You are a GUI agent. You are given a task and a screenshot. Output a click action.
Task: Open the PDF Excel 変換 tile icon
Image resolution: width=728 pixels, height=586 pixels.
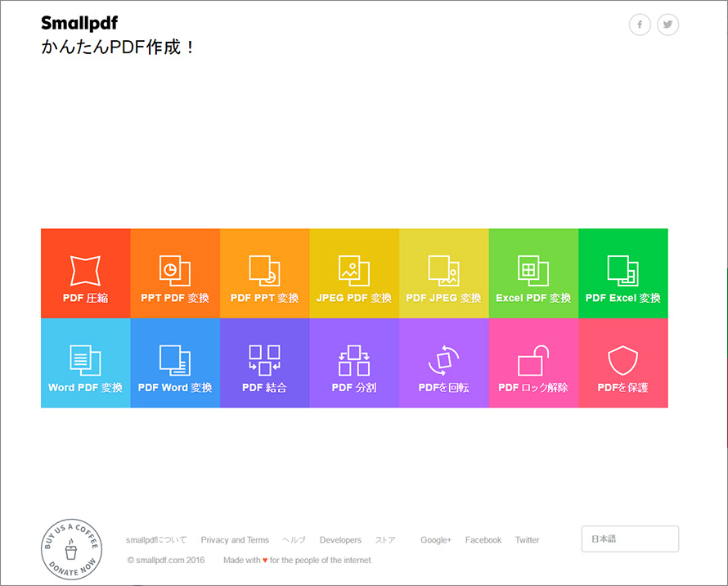point(622,270)
